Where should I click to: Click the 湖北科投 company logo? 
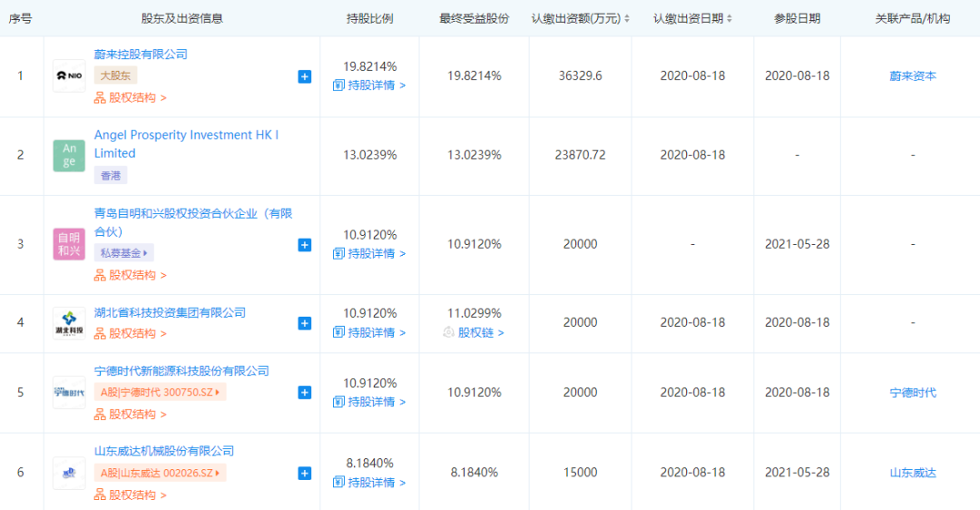click(69, 323)
